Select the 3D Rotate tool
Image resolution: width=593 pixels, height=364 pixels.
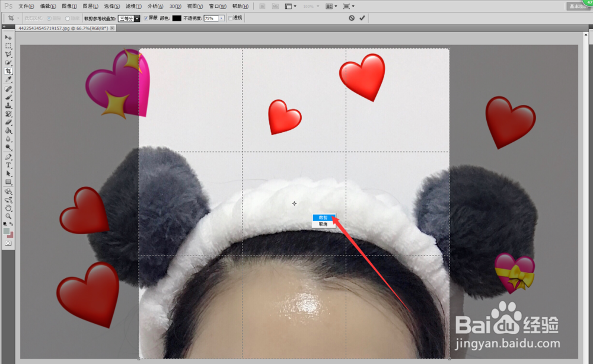pos(8,191)
